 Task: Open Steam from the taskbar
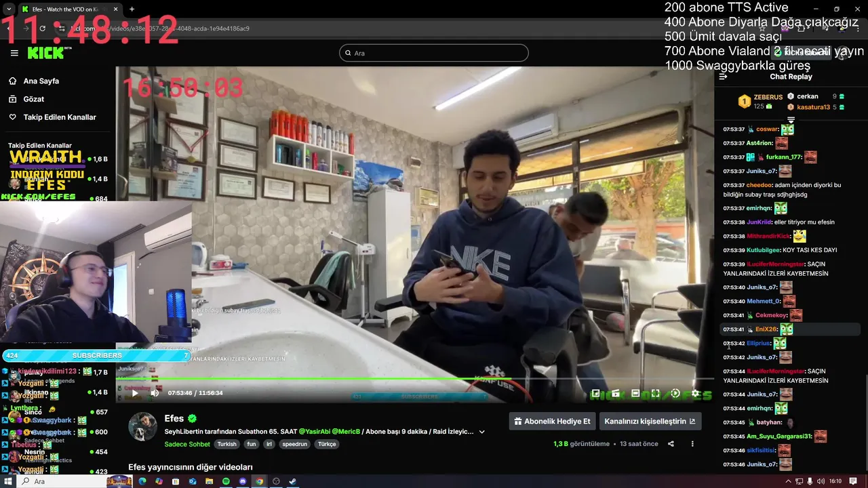click(x=292, y=481)
